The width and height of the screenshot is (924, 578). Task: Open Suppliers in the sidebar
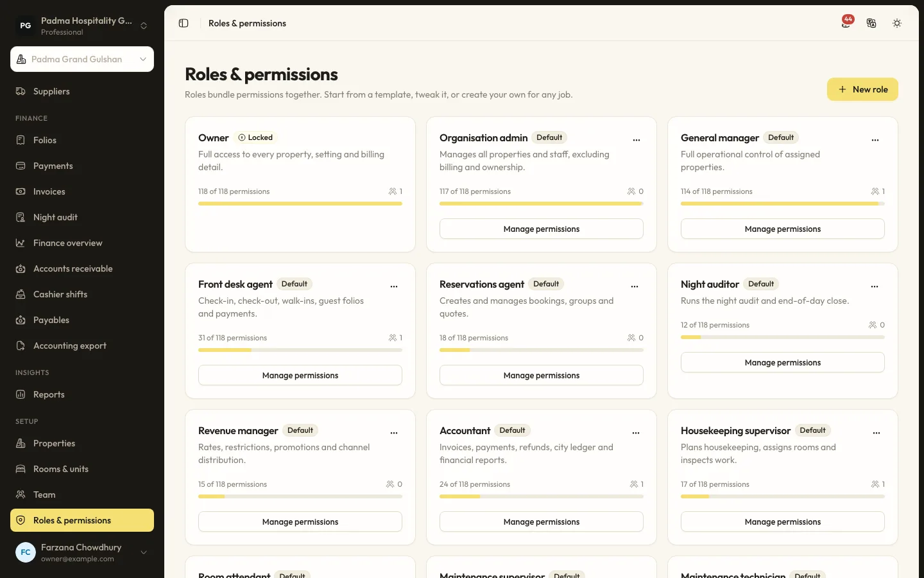[x=82, y=91]
